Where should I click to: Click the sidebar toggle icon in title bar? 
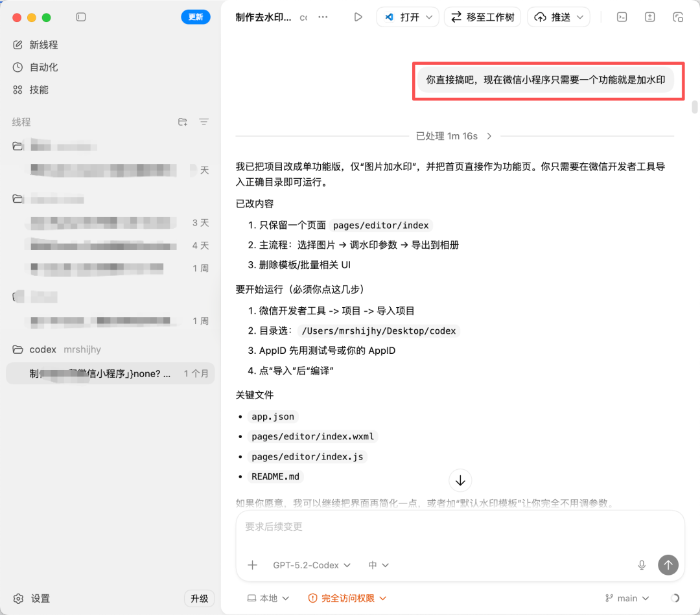coord(80,17)
